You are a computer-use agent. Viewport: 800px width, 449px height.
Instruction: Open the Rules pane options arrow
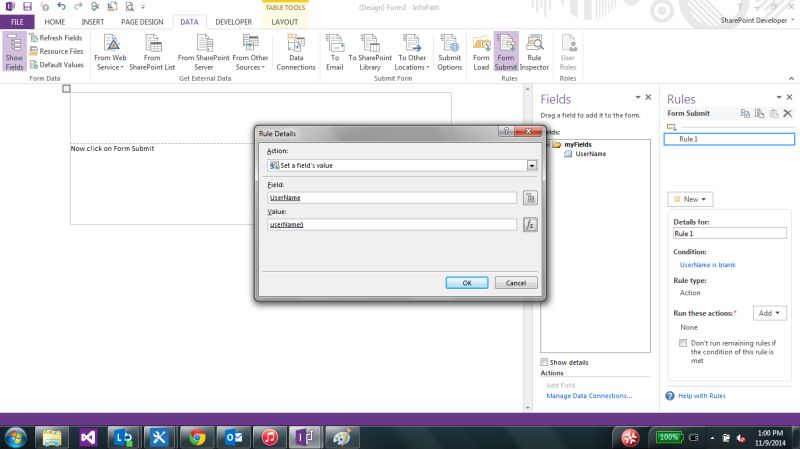click(x=779, y=97)
